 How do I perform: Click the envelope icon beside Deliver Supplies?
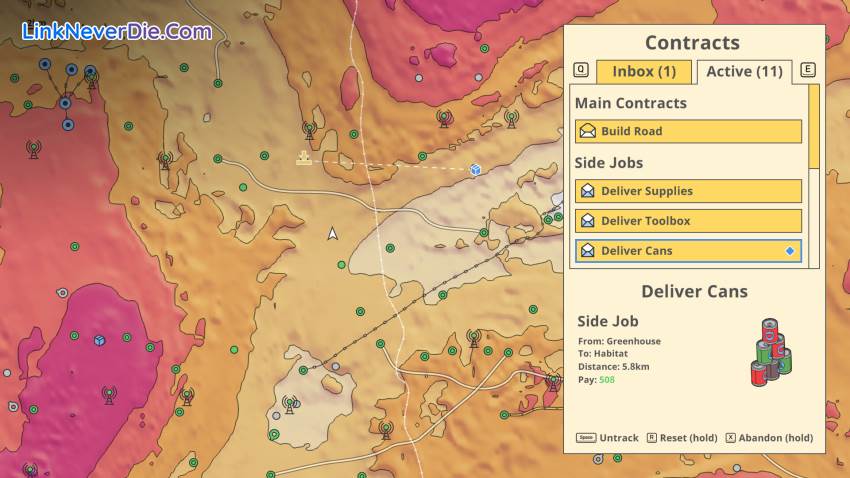coord(588,191)
